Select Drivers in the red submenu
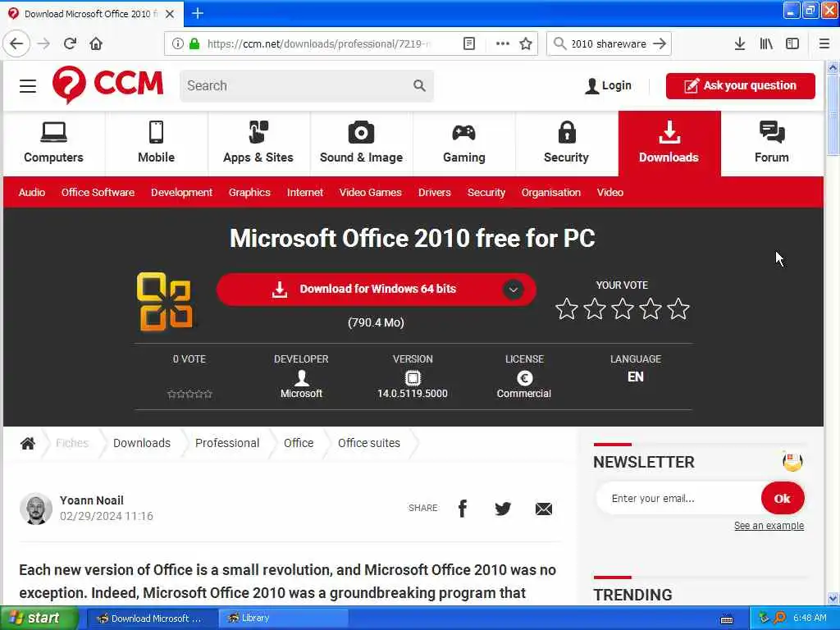This screenshot has width=840, height=630. (x=435, y=192)
